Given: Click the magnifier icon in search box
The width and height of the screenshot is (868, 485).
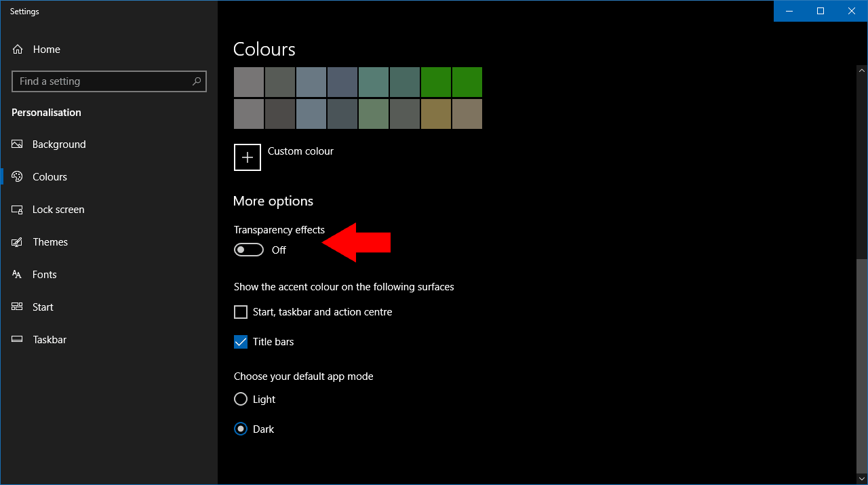Looking at the screenshot, I should (197, 81).
